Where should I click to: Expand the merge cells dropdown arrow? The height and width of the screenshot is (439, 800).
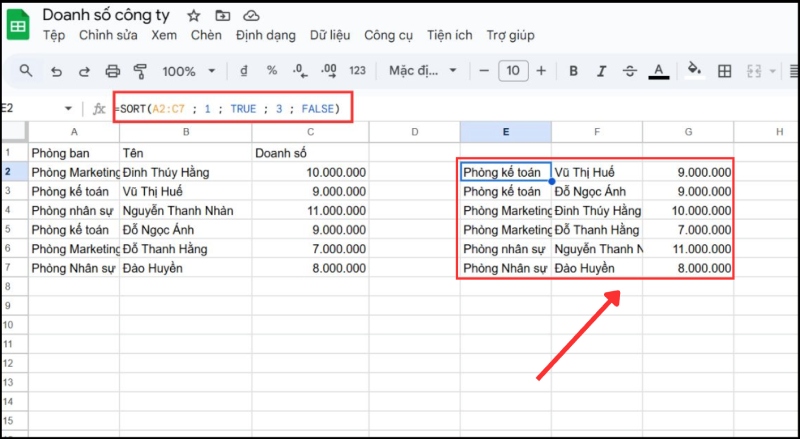click(x=772, y=71)
